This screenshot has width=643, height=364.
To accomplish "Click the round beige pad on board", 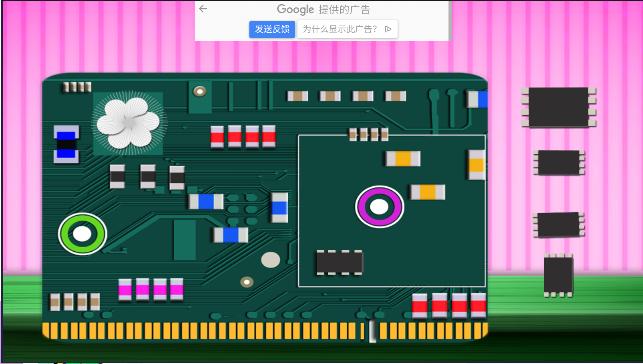I will coord(271,260).
